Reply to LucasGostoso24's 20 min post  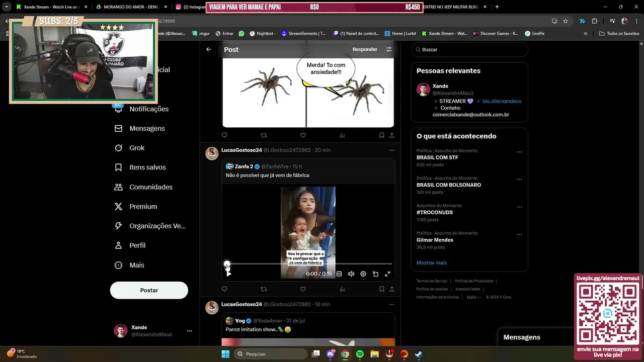click(224, 289)
